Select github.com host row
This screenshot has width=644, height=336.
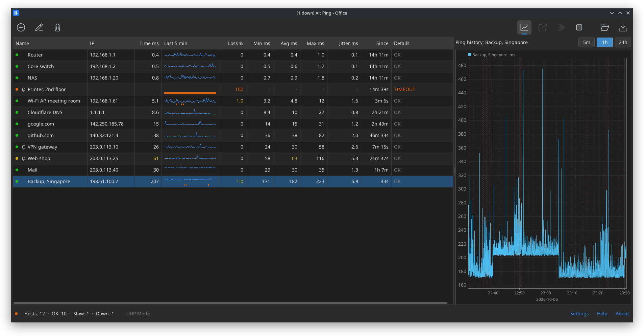233,135
